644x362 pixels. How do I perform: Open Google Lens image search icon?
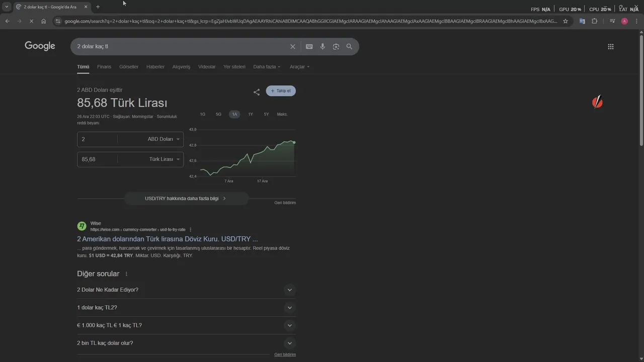coord(336,46)
